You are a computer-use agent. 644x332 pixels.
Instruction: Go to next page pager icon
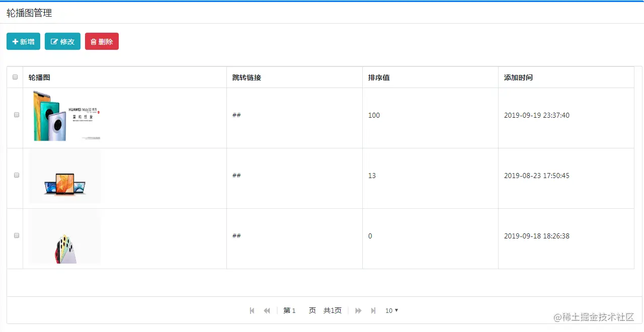(x=358, y=311)
